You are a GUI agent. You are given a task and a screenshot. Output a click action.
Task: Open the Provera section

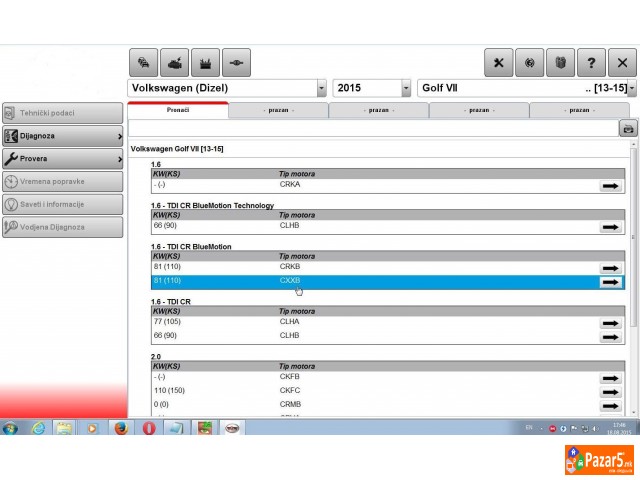pyautogui.click(x=62, y=159)
